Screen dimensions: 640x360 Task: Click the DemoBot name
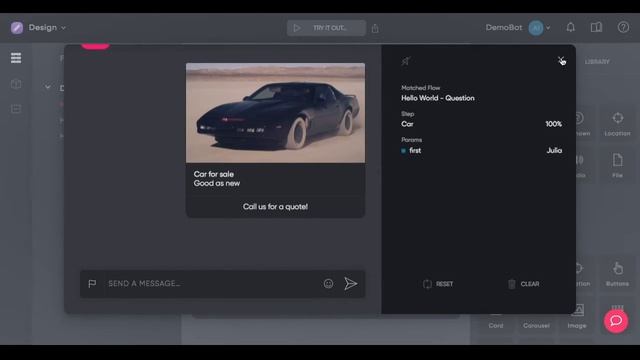504,28
